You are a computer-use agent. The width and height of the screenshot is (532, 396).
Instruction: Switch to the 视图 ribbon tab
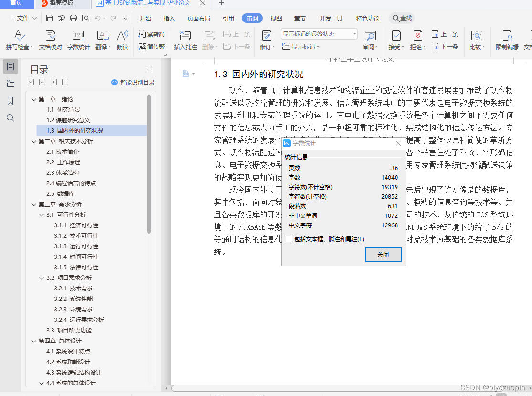coord(276,18)
